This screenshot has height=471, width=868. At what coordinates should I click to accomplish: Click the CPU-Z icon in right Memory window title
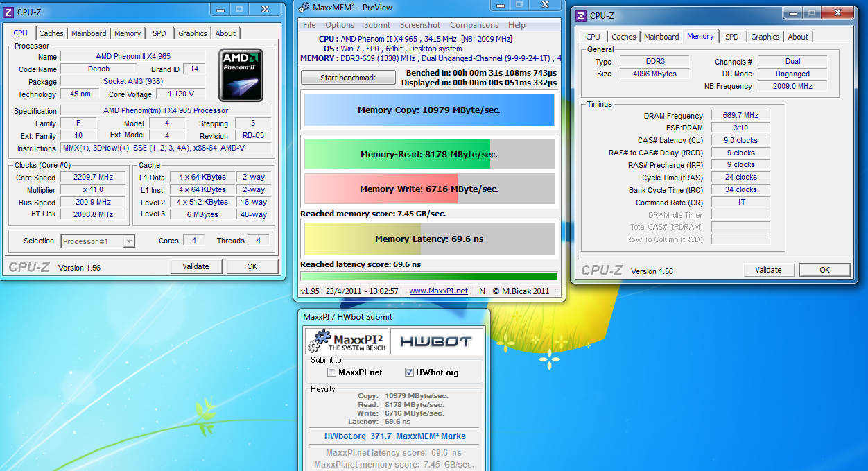click(x=581, y=16)
